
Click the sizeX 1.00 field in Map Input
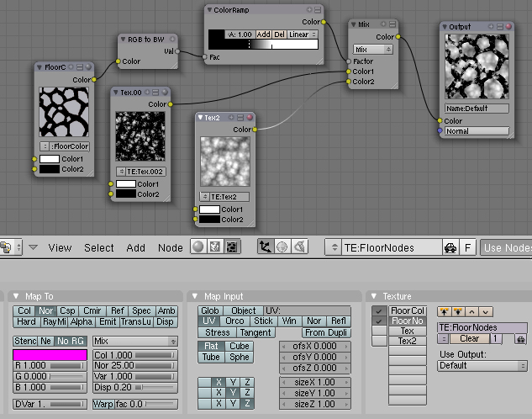315,382
